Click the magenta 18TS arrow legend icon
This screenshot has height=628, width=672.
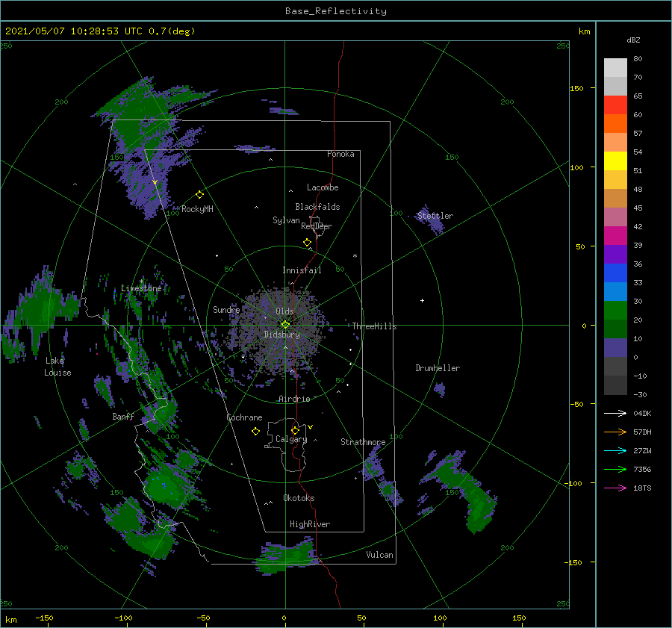(615, 488)
